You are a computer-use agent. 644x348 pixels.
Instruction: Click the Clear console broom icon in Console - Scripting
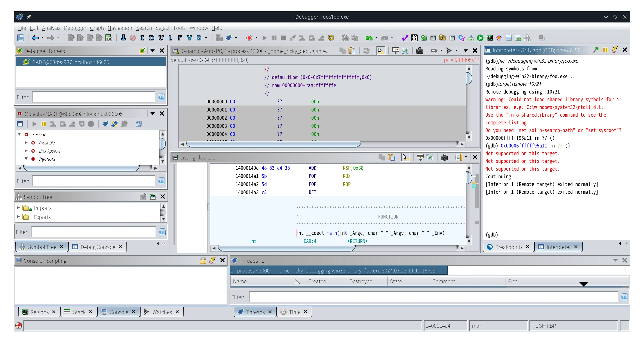click(x=212, y=260)
